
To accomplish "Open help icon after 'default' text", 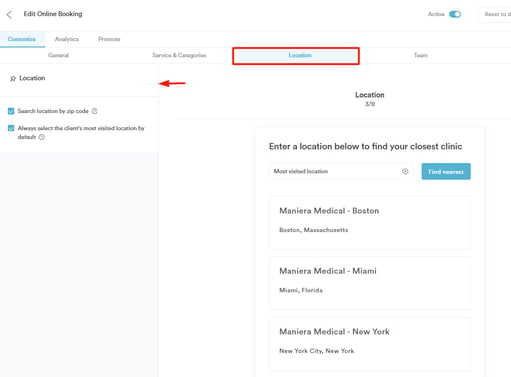I will tap(42, 137).
